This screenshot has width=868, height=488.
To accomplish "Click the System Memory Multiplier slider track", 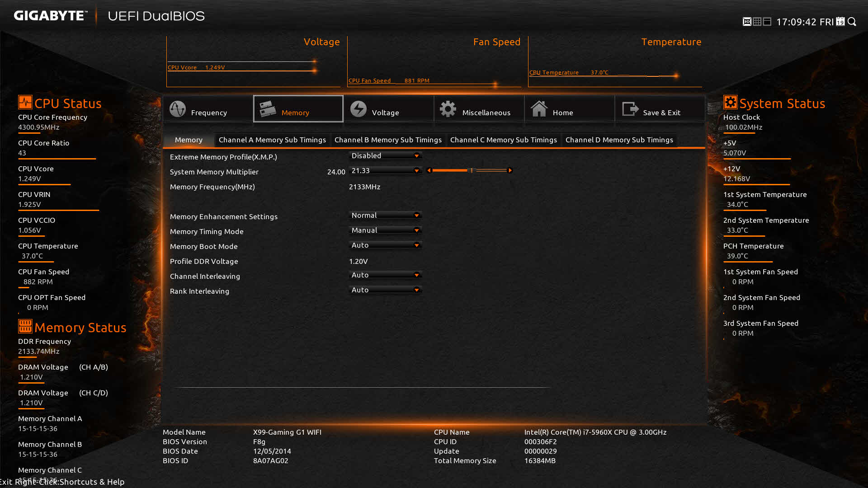I will coord(469,170).
